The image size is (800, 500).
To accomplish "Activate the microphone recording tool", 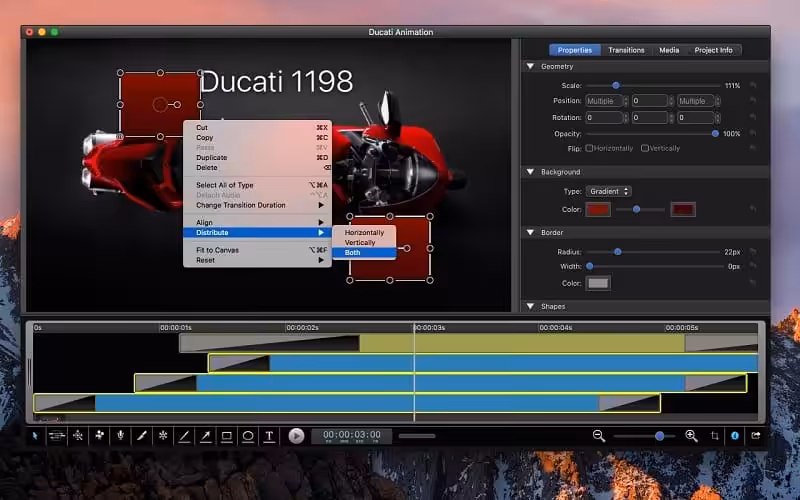I will pos(120,436).
